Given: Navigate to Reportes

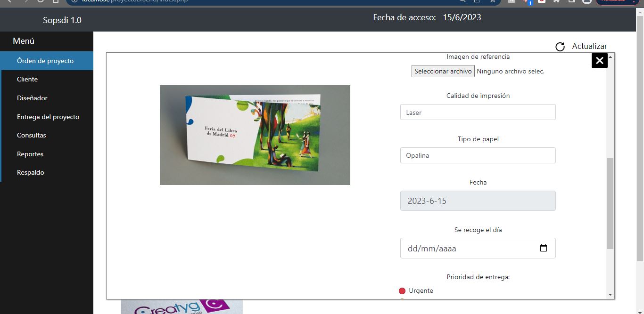Looking at the screenshot, I should click(30, 154).
